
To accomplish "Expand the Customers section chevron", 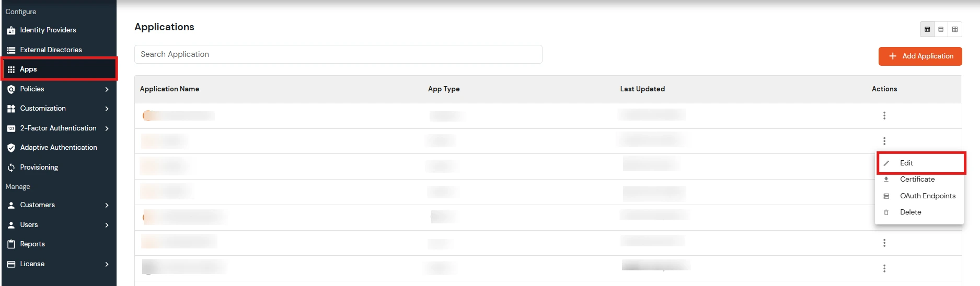I will [107, 205].
